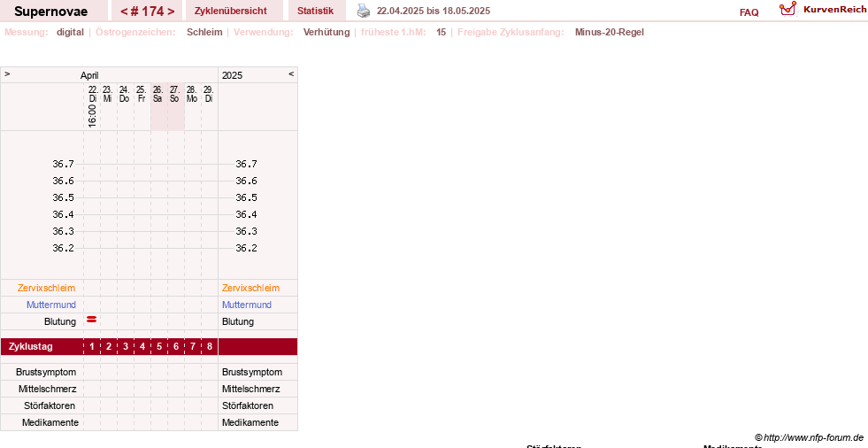Click the left Mittelschmerz row label
Viewport: 868px width, 448px height.
point(47,389)
